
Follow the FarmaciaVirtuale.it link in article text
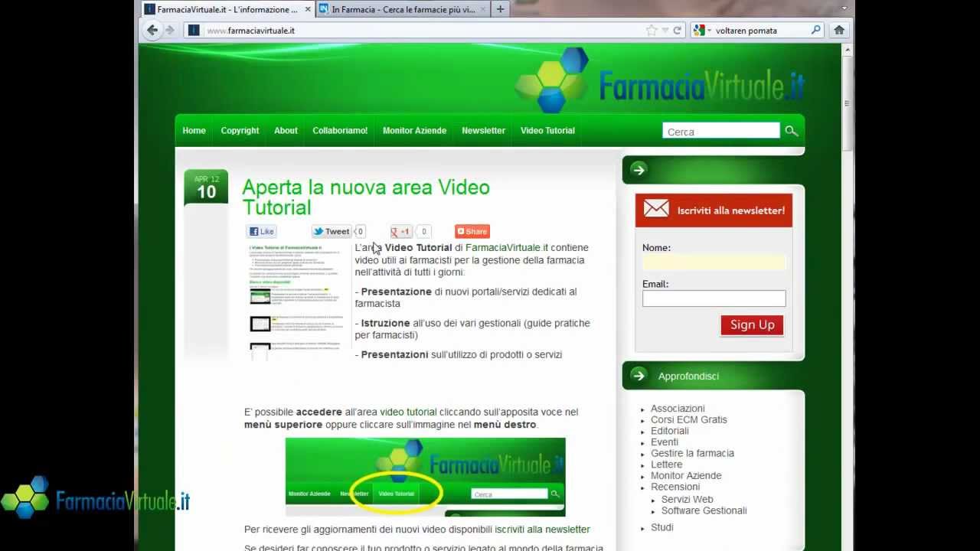click(507, 247)
